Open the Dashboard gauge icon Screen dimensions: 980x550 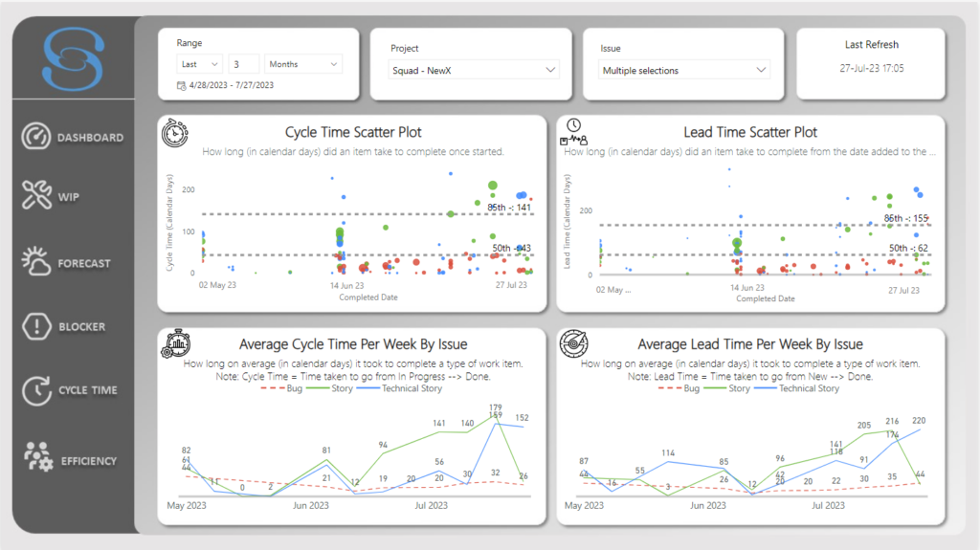tap(35, 136)
